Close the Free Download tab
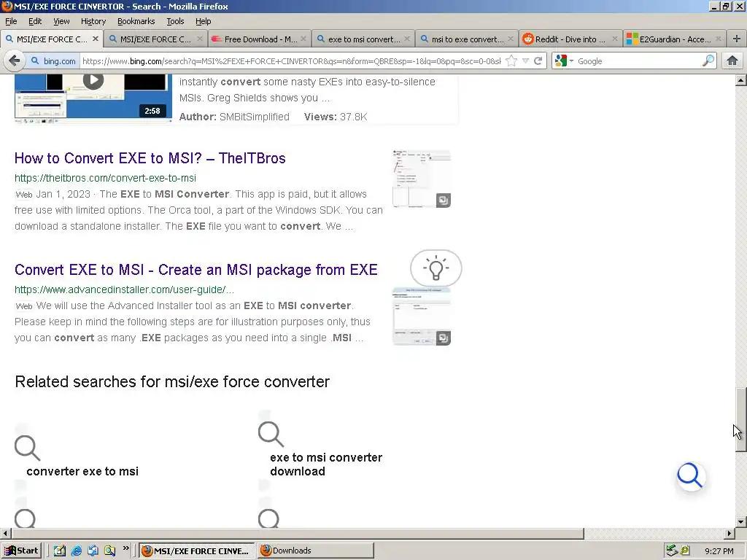This screenshot has height=560, width=747. click(x=303, y=39)
